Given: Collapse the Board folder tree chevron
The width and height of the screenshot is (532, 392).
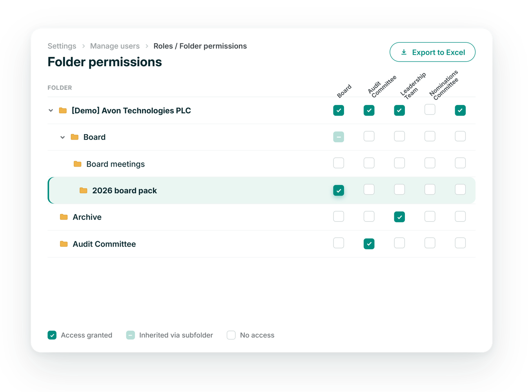Looking at the screenshot, I should coord(62,137).
